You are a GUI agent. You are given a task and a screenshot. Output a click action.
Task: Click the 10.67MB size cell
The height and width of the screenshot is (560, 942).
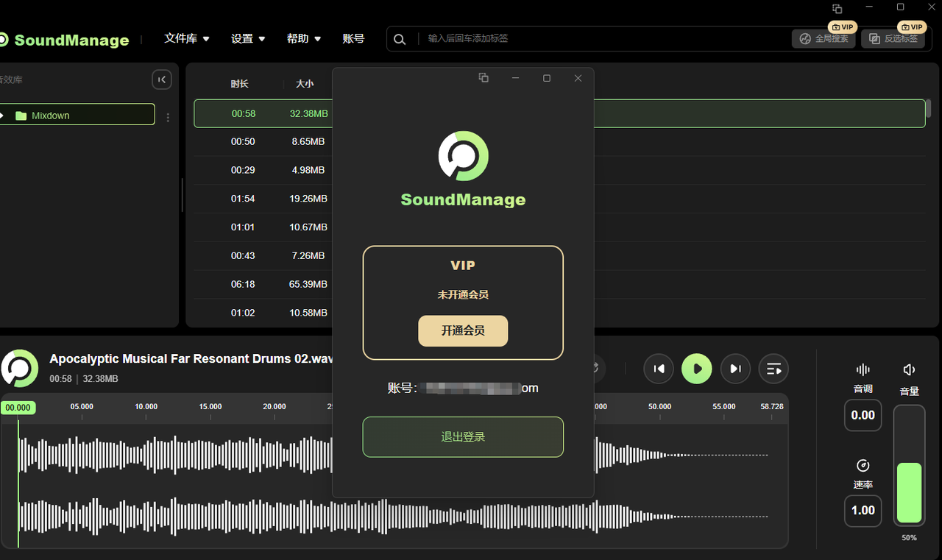pyautogui.click(x=308, y=227)
